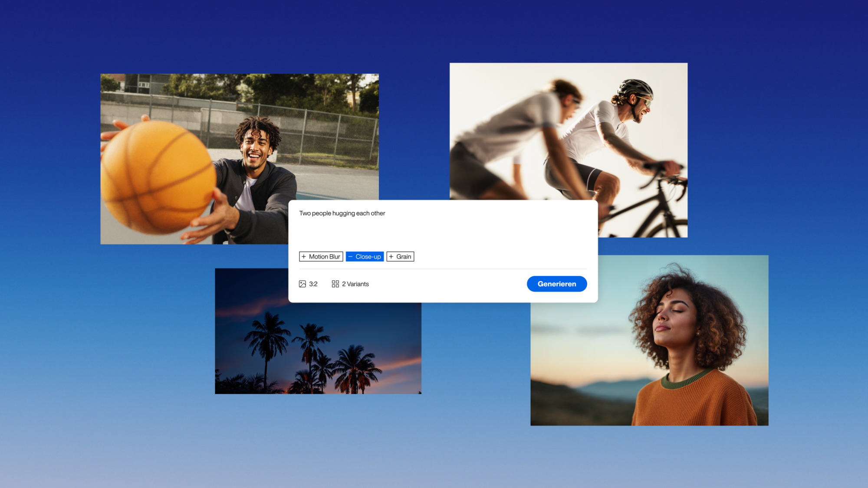The height and width of the screenshot is (488, 868).
Task: Click the four-square grid variants icon
Action: tap(335, 284)
